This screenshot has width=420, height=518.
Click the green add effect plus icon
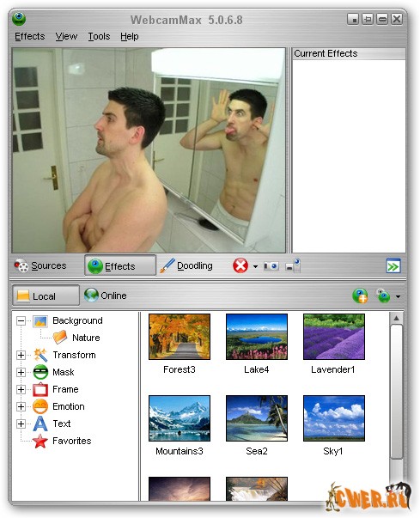pos(360,296)
